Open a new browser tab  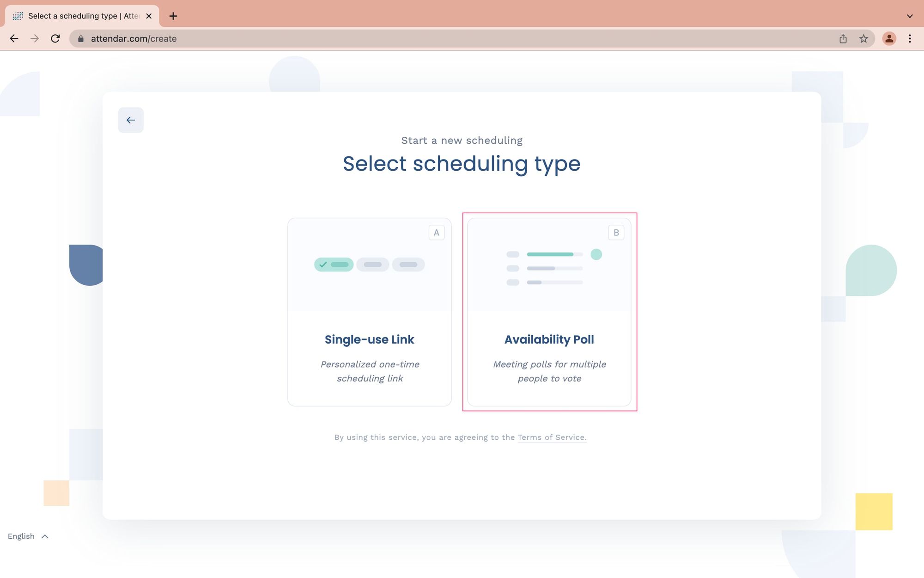173,16
